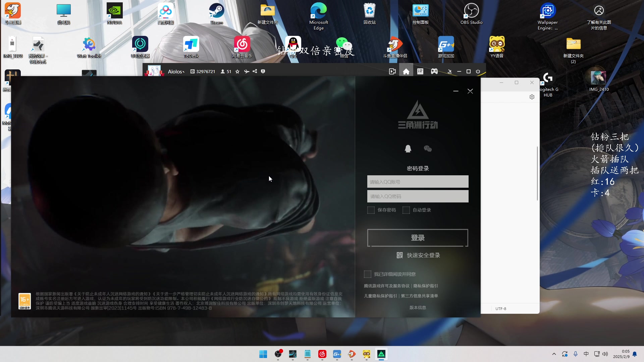Enable the 自动登录 checkbox
The width and height of the screenshot is (644, 362).
coord(406,210)
